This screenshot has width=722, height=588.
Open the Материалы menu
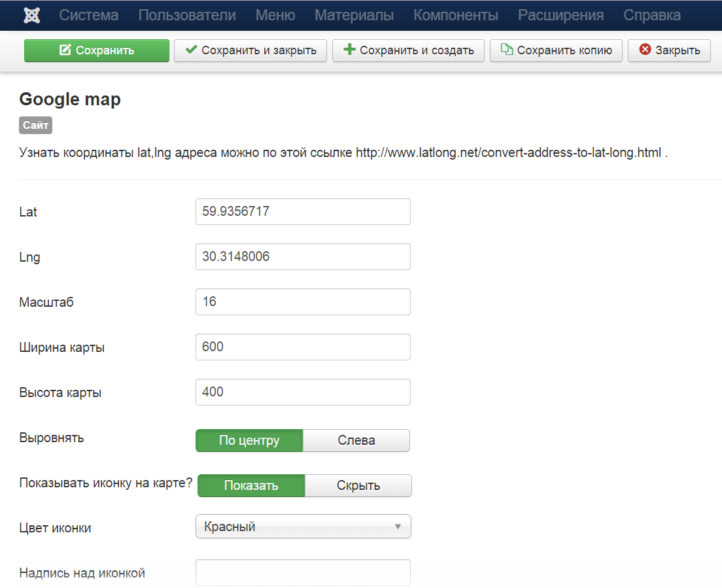pyautogui.click(x=354, y=15)
